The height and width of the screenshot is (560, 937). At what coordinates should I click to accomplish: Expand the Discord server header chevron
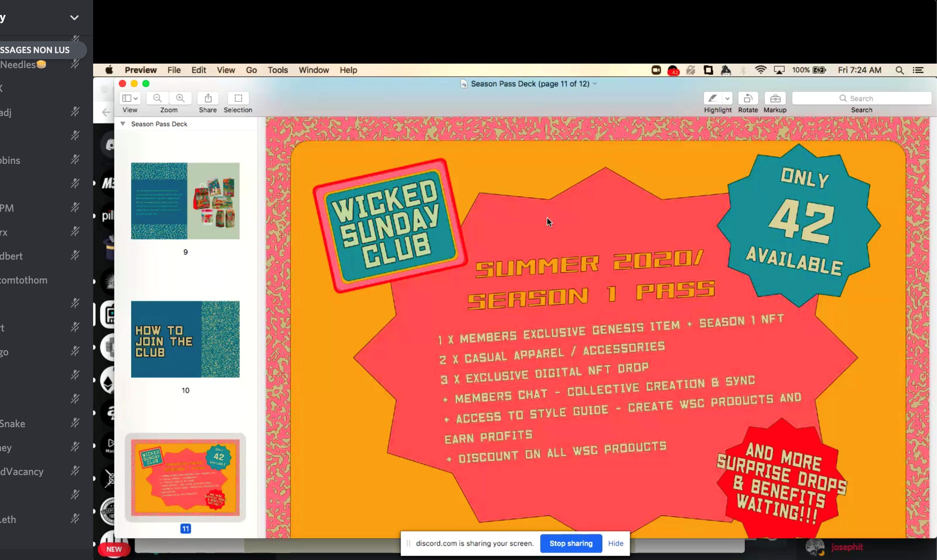coord(74,17)
